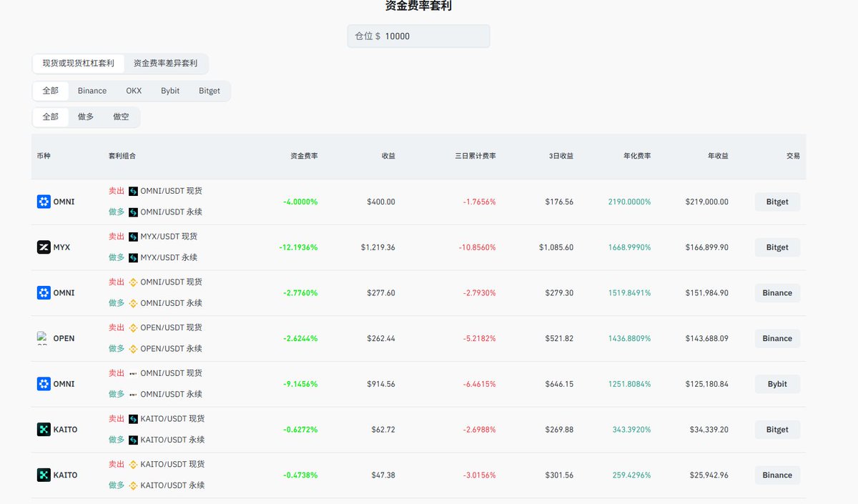Select the 现货或现货杠杆套利 tab
Screen dimensions: 858x504
79,64
